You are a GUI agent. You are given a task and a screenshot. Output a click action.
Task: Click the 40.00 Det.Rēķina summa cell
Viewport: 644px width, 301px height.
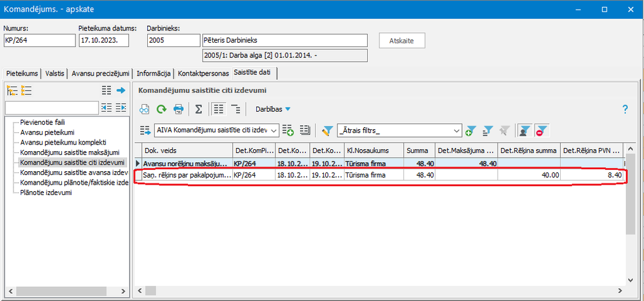[x=529, y=175]
